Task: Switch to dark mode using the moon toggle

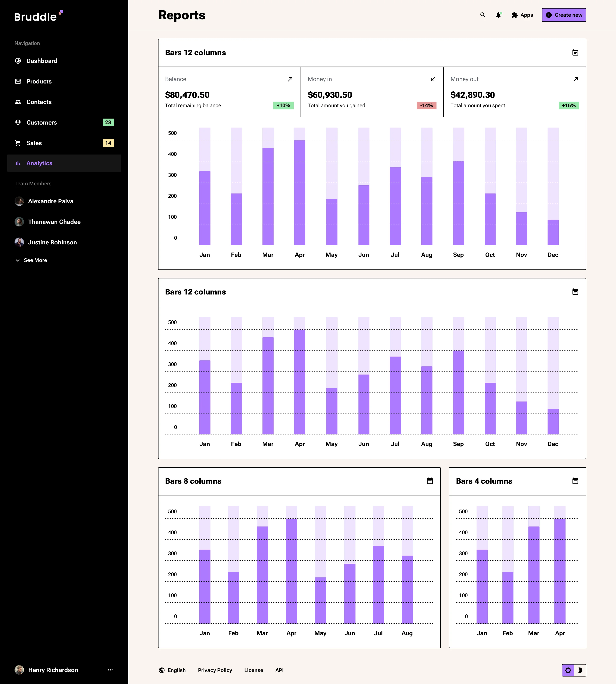Action: click(x=580, y=670)
